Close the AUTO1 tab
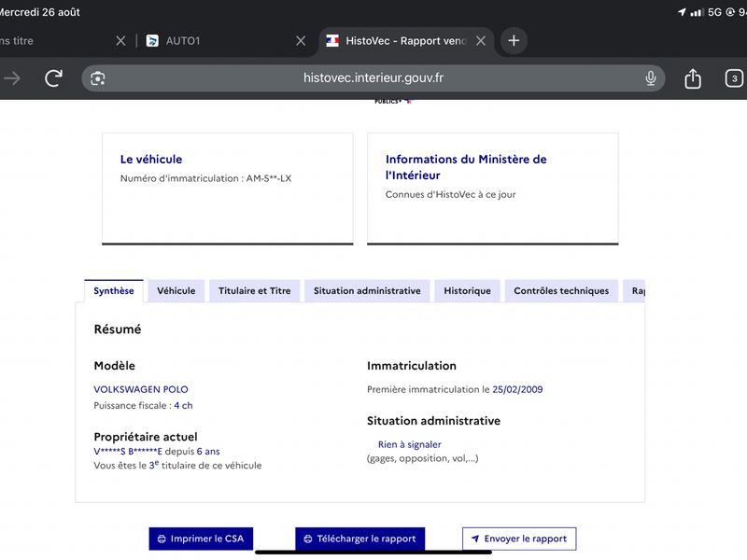 (301, 41)
